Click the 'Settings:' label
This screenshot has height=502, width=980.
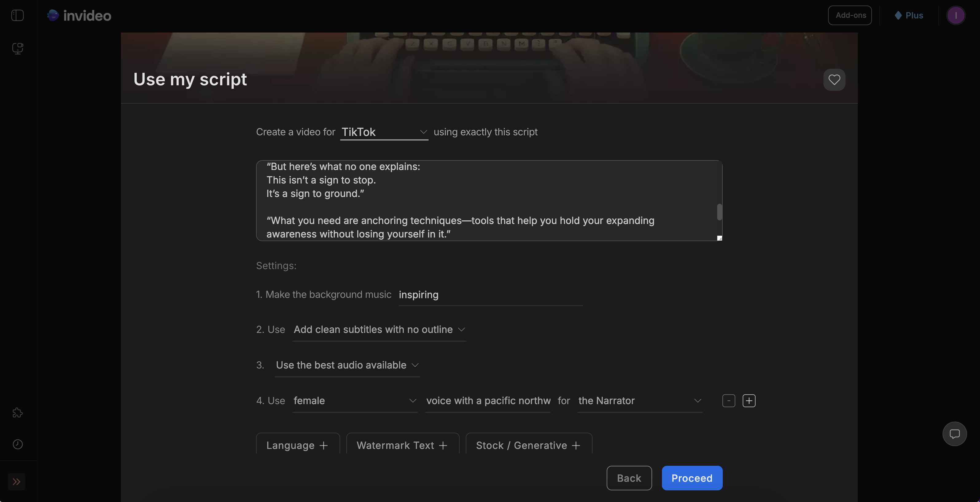click(x=276, y=266)
